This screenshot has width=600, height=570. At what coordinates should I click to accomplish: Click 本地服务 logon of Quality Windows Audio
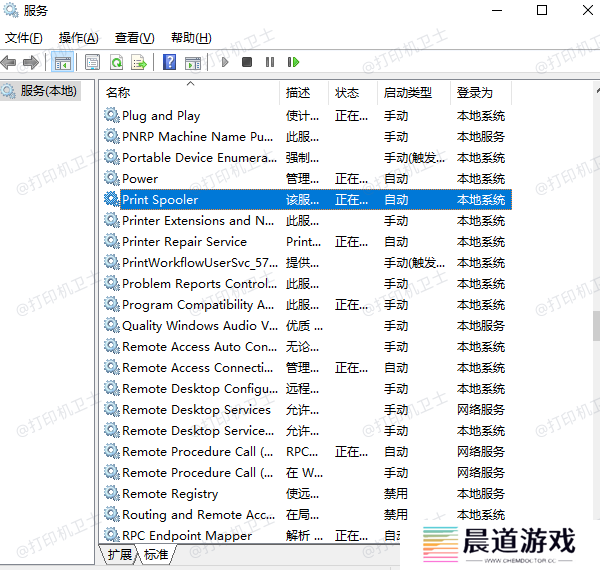[481, 326]
